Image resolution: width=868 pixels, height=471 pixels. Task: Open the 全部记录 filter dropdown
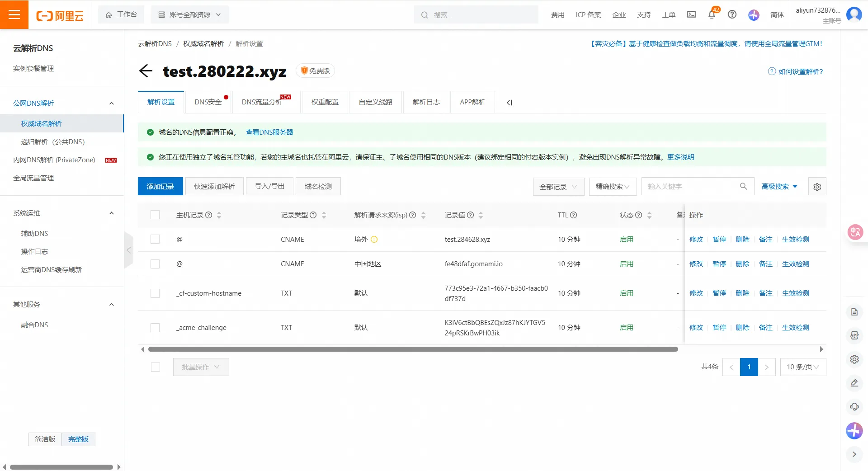coord(558,187)
